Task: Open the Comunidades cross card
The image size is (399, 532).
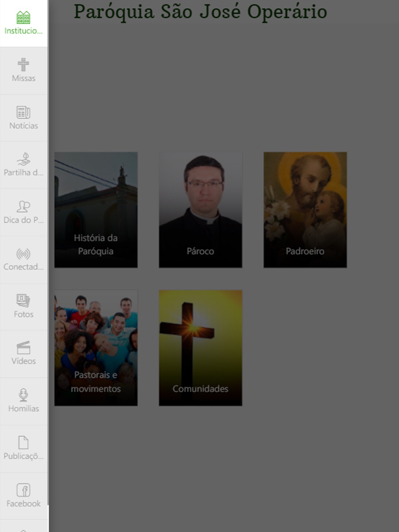Action: pos(201,348)
